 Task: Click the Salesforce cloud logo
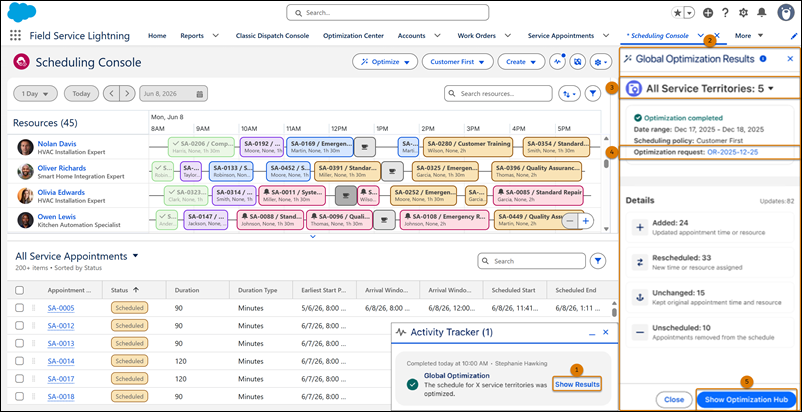point(21,13)
